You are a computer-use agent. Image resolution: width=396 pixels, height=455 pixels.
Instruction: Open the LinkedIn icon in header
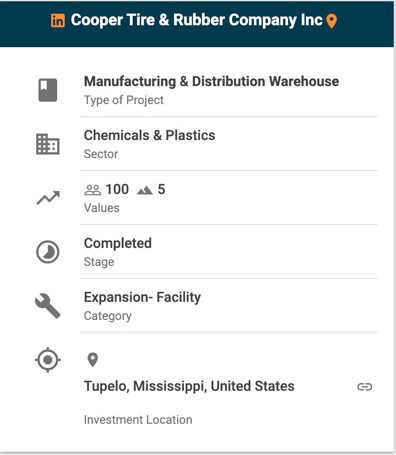point(58,21)
